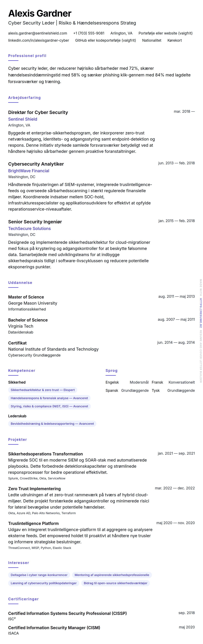The image size is (203, 644).
Task: Click the Sikkerhedsarkitektur & zero trust skill tag
Action: pyautogui.click(x=42, y=390)
